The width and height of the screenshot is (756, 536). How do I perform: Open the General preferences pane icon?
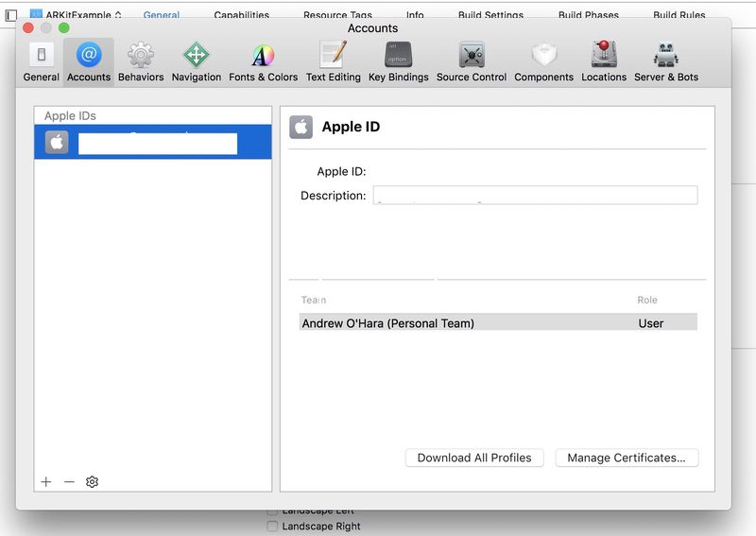point(42,55)
